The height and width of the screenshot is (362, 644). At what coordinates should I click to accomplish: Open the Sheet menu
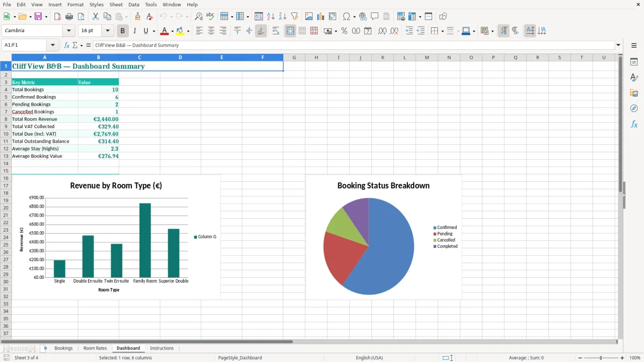[116, 4]
